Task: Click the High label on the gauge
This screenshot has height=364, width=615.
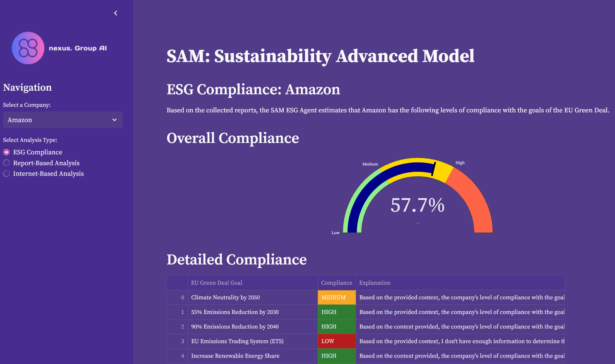Action: click(x=460, y=162)
